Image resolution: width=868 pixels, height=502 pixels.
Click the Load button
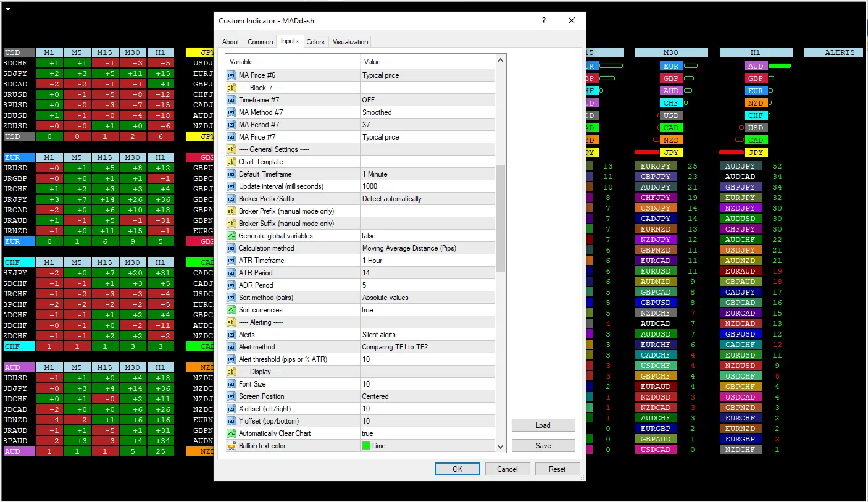(543, 425)
